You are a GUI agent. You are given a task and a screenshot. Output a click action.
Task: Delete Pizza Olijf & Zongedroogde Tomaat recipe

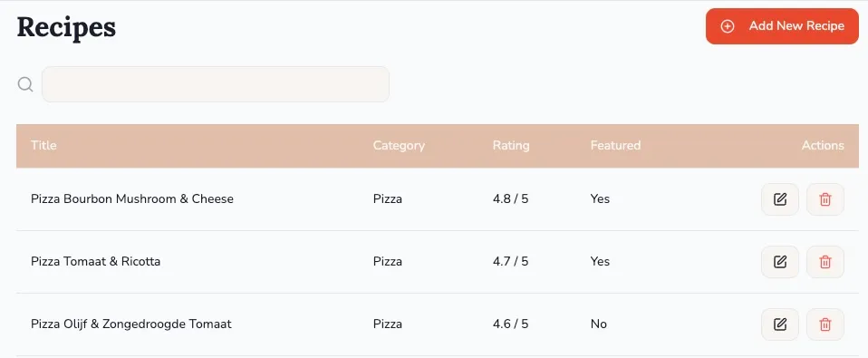click(825, 324)
